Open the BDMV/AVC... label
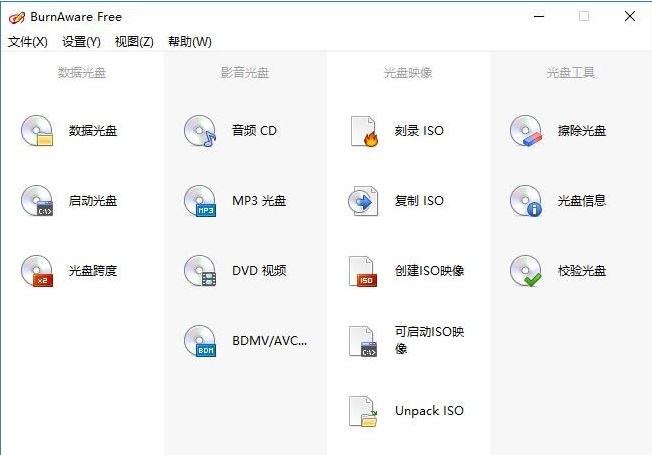Image resolution: width=652 pixels, height=455 pixels. pos(269,341)
